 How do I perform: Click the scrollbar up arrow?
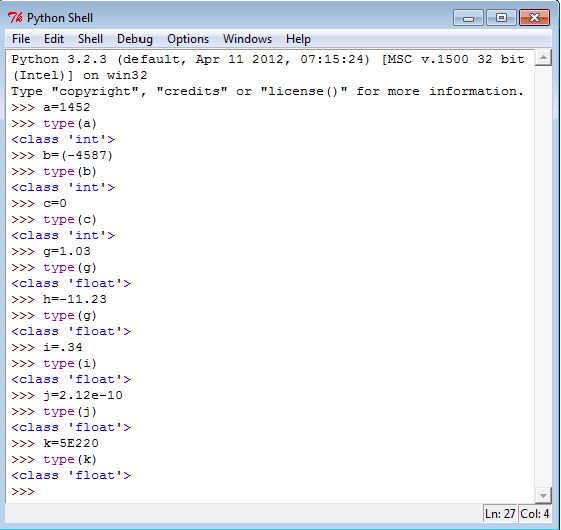click(x=543, y=58)
